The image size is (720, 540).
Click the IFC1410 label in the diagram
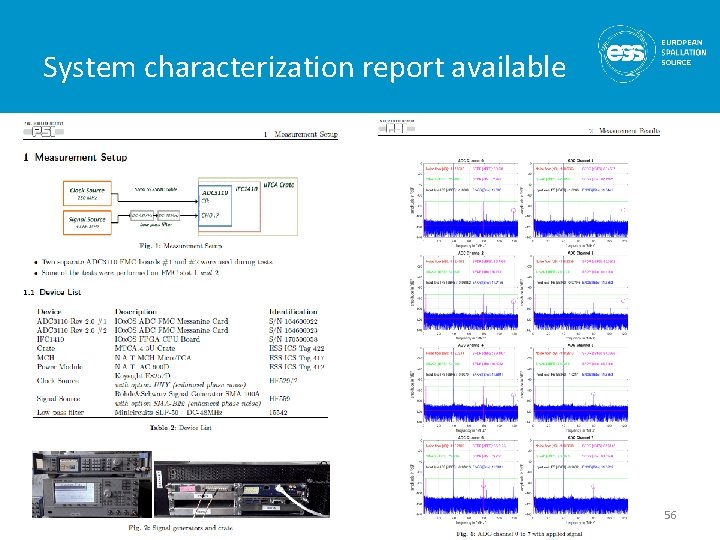pyautogui.click(x=247, y=189)
